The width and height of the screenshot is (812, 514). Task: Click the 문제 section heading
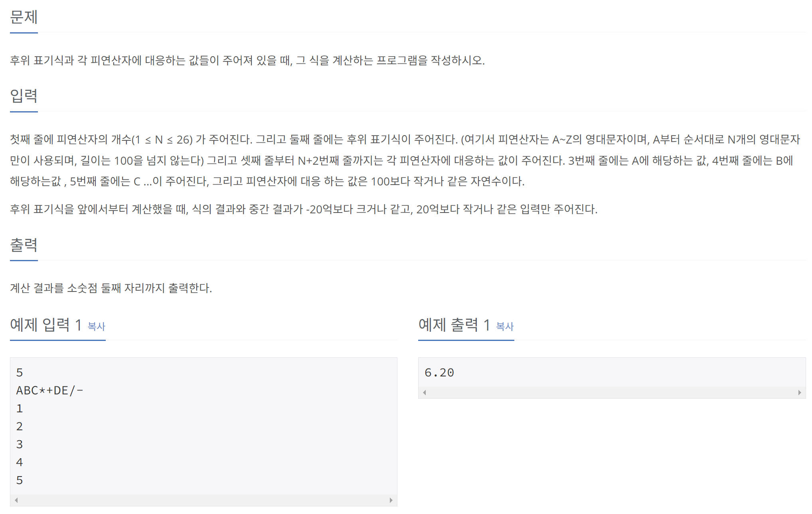click(x=24, y=17)
